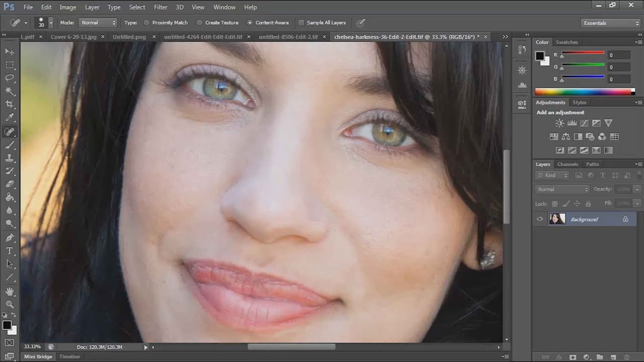
Task: Add a Levels adjustment
Action: 572,123
